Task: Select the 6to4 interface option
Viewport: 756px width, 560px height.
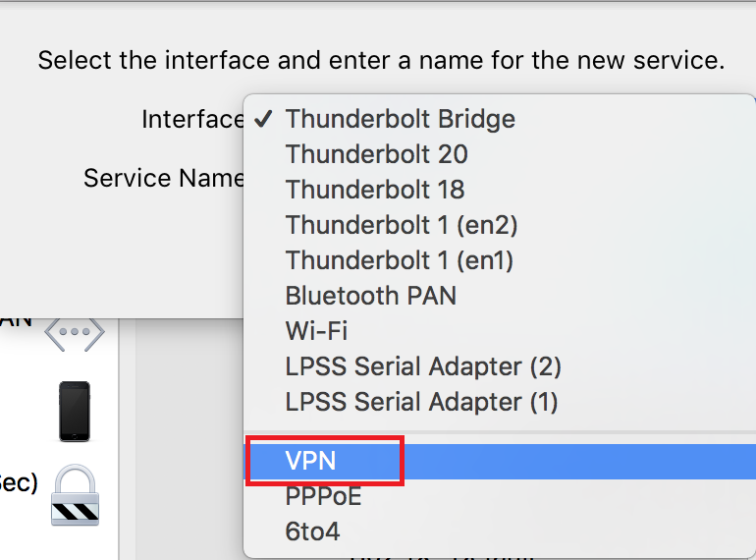Action: [500, 532]
